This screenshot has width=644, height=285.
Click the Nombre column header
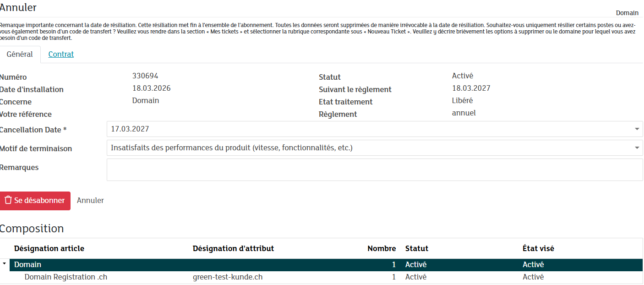tap(381, 248)
